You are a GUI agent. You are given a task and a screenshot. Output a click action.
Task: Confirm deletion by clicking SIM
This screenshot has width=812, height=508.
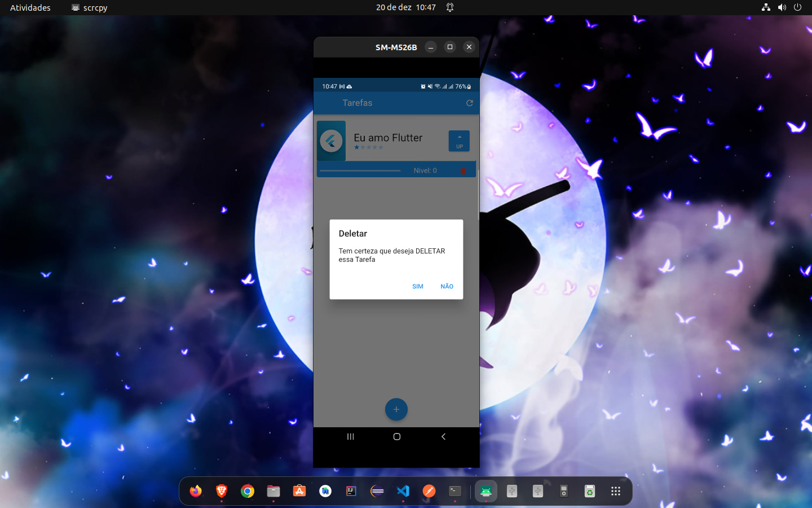(417, 286)
